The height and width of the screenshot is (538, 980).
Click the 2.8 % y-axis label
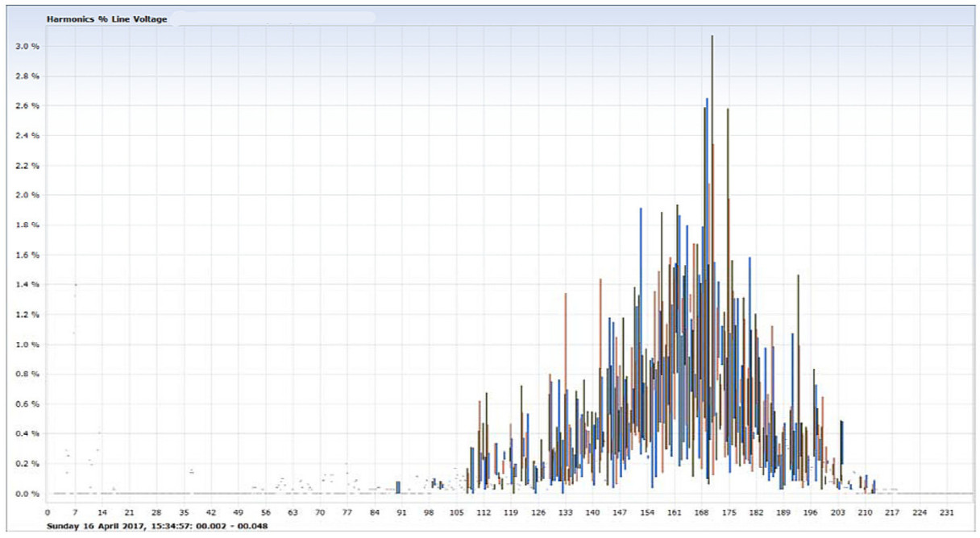[27, 76]
